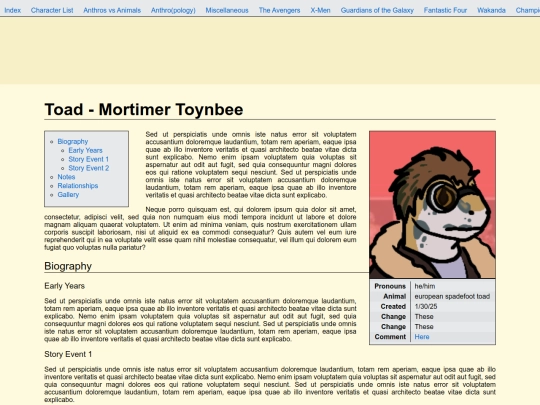Viewport: 540px width, 405px height.
Task: Open The Avengers nav link
Action: (x=279, y=10)
